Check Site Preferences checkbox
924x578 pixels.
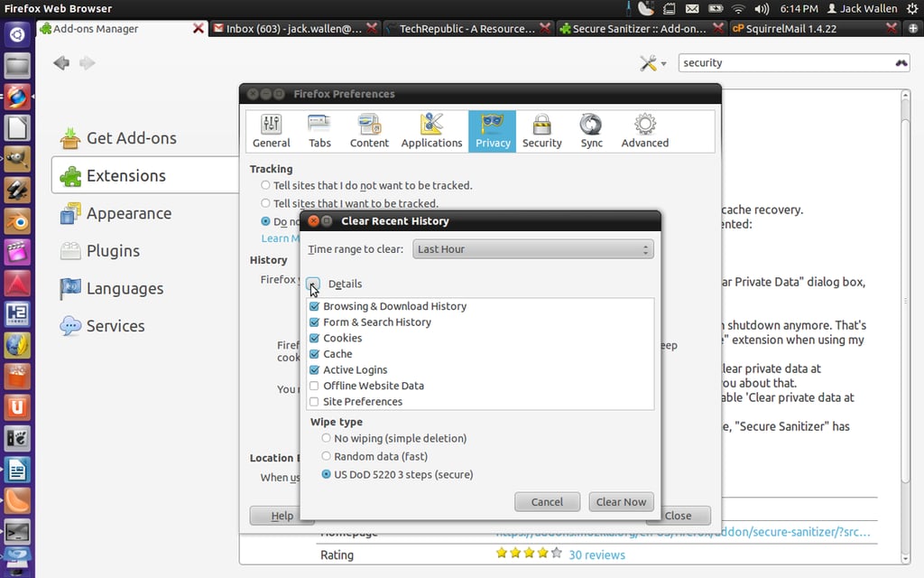pos(314,402)
